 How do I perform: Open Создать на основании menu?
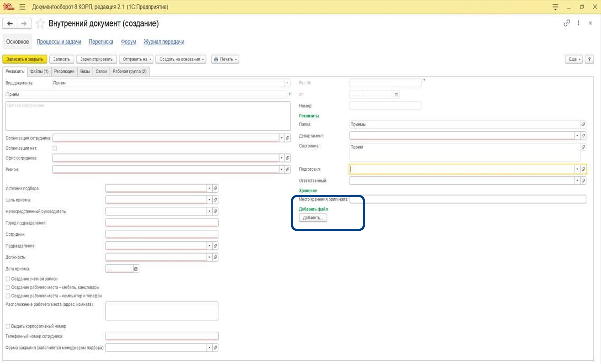[181, 59]
